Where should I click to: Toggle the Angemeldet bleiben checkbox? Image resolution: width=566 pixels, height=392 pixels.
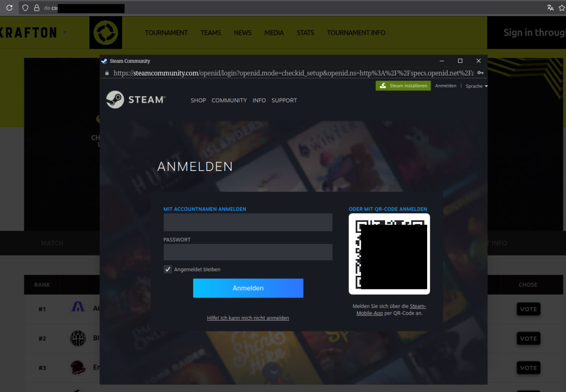pyautogui.click(x=168, y=269)
